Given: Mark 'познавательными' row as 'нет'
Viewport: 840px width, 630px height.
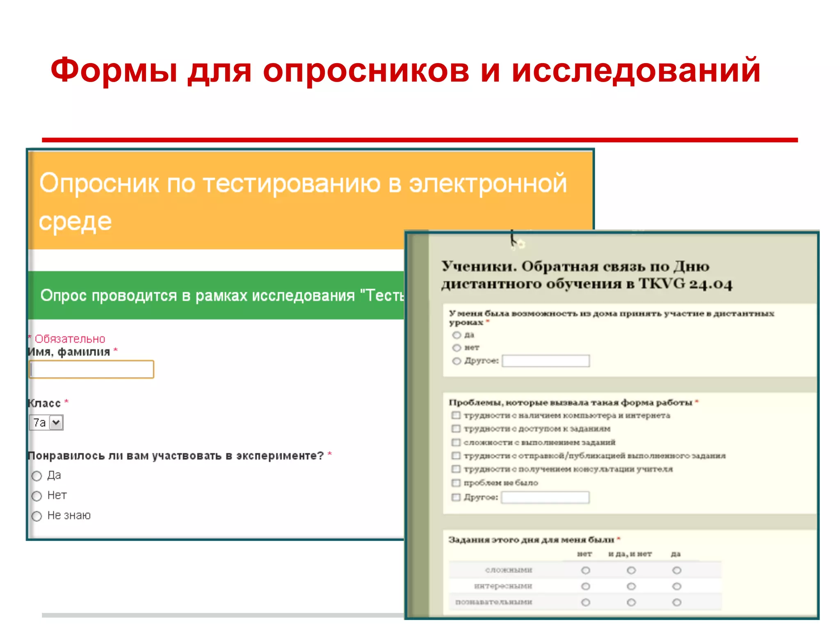Looking at the screenshot, I should [x=586, y=602].
